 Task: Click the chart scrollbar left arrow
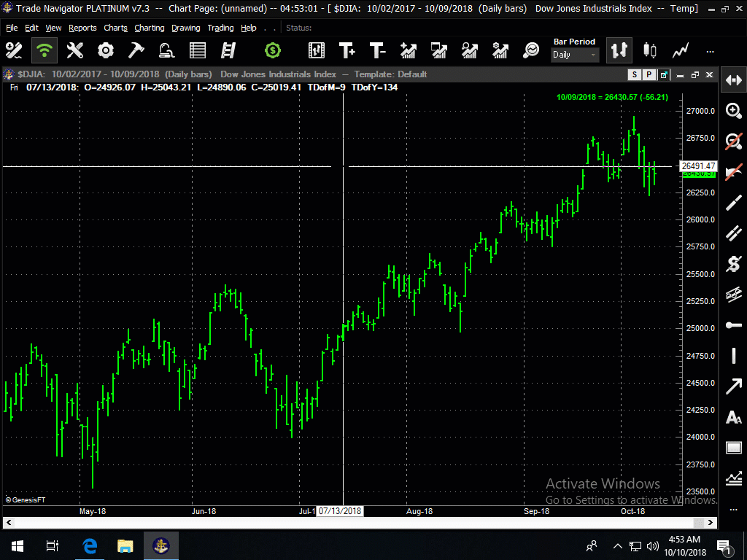tap(9, 522)
